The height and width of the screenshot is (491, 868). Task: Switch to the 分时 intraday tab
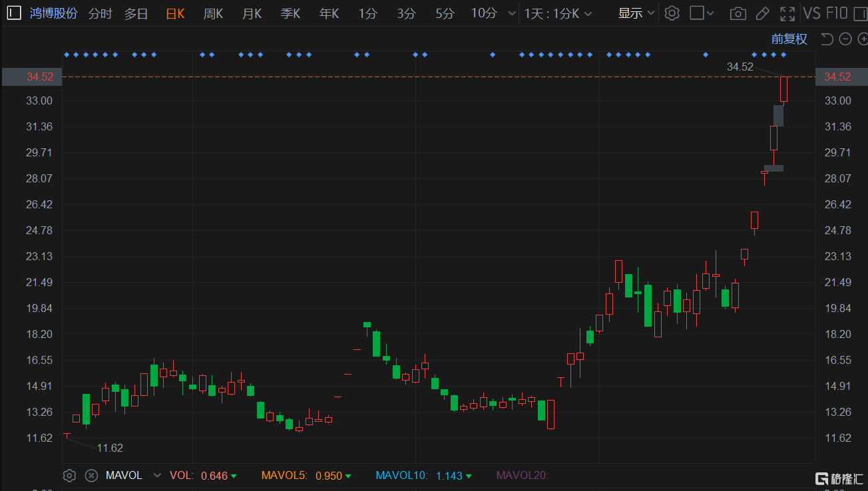click(100, 13)
